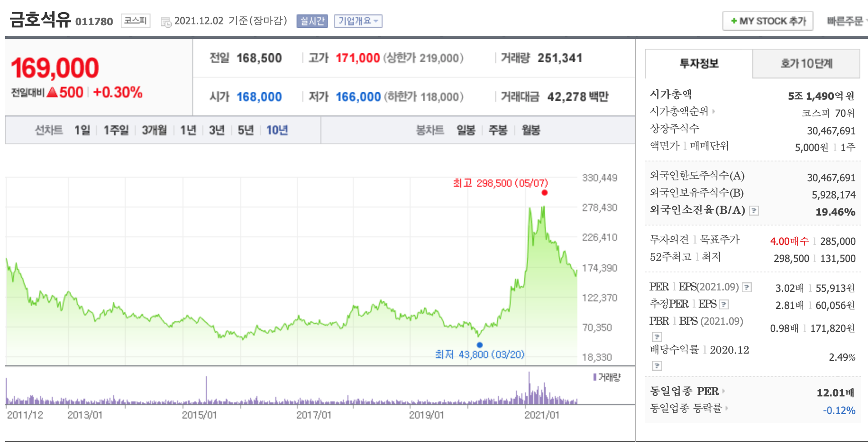Switch to the 투자정보 tab

click(x=699, y=64)
